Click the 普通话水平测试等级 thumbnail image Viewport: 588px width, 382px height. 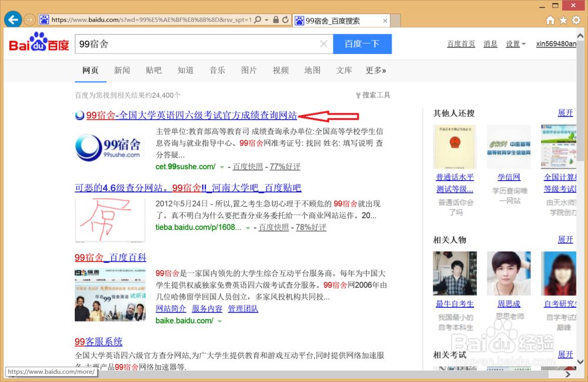pos(455,147)
